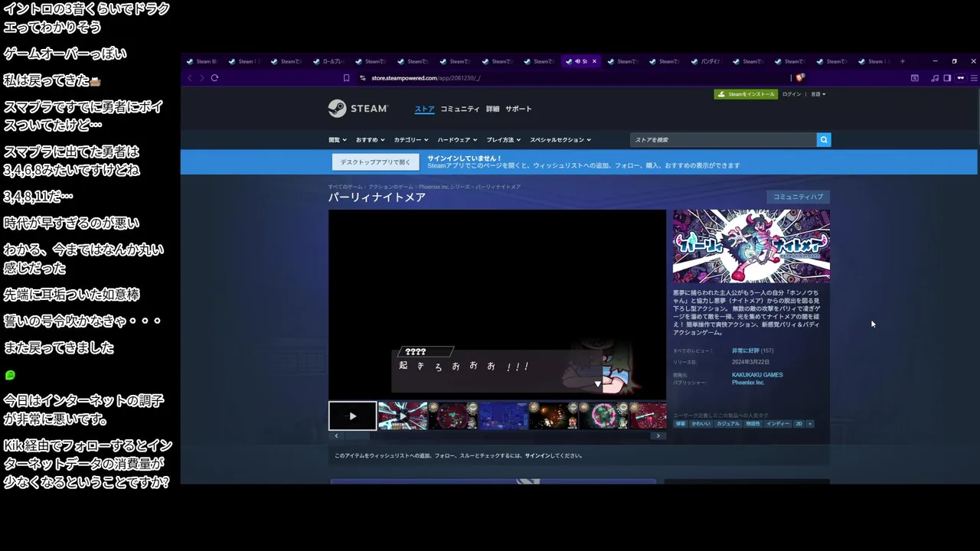The image size is (980, 551).
Task: Open the Phoenixx Inc. publisher link
Action: point(748,383)
